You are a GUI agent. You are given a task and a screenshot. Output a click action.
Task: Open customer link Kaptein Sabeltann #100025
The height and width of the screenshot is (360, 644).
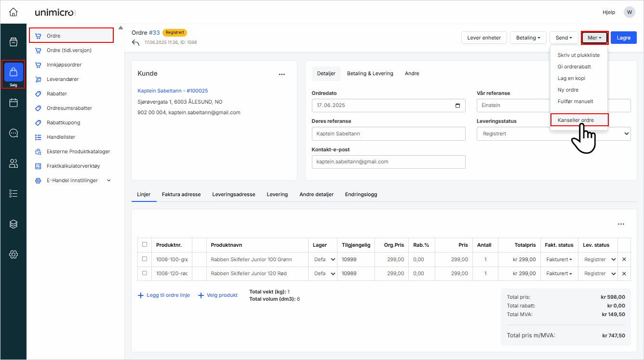point(173,91)
